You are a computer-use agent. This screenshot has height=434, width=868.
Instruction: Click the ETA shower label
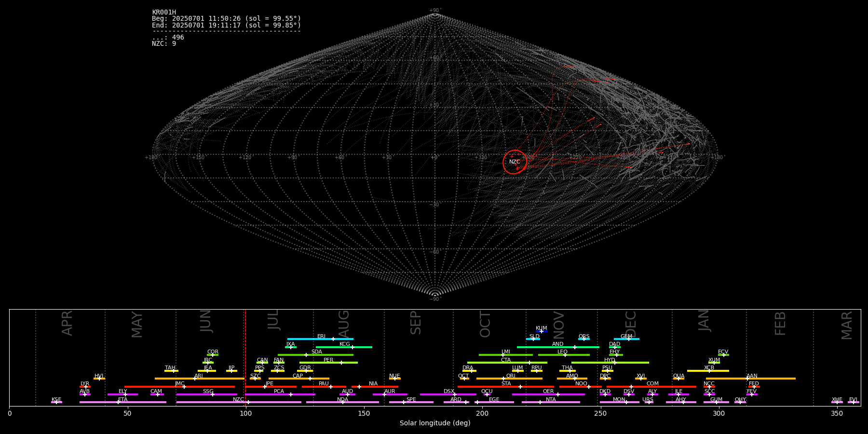123,400
